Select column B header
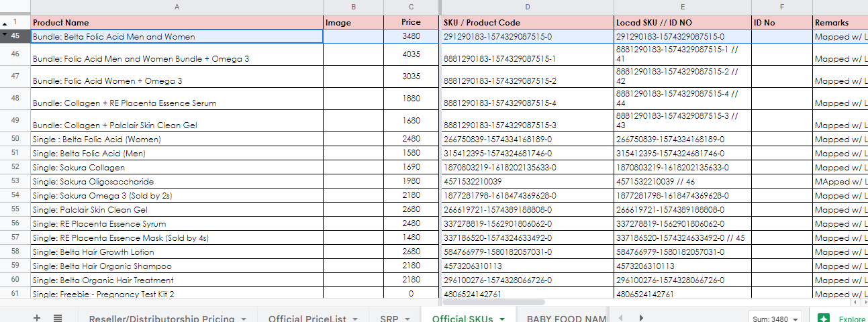868x322 pixels. [x=354, y=7]
